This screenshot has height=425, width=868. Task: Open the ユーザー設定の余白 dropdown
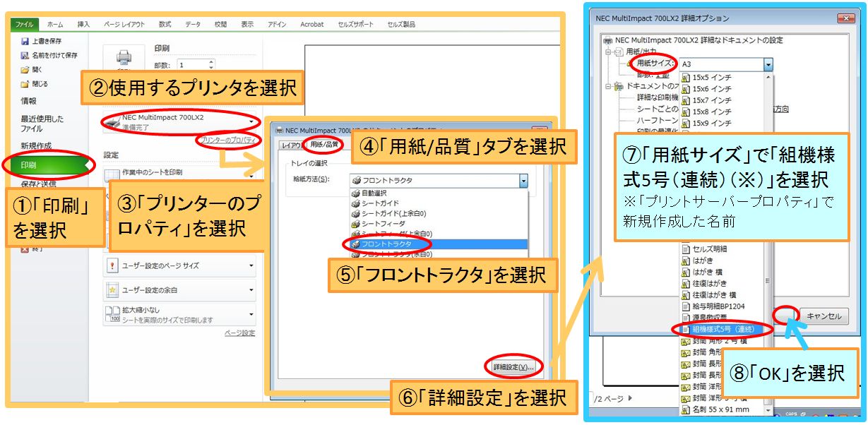tap(251, 289)
